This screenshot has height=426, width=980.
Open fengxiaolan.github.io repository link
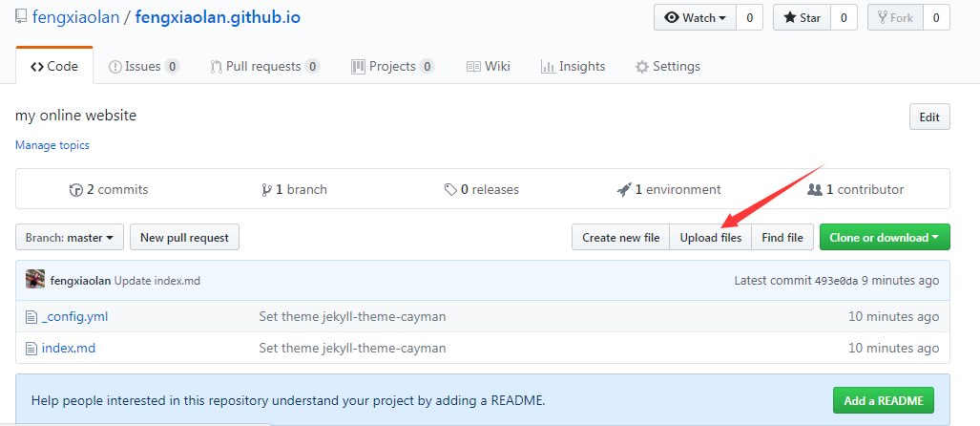click(218, 17)
